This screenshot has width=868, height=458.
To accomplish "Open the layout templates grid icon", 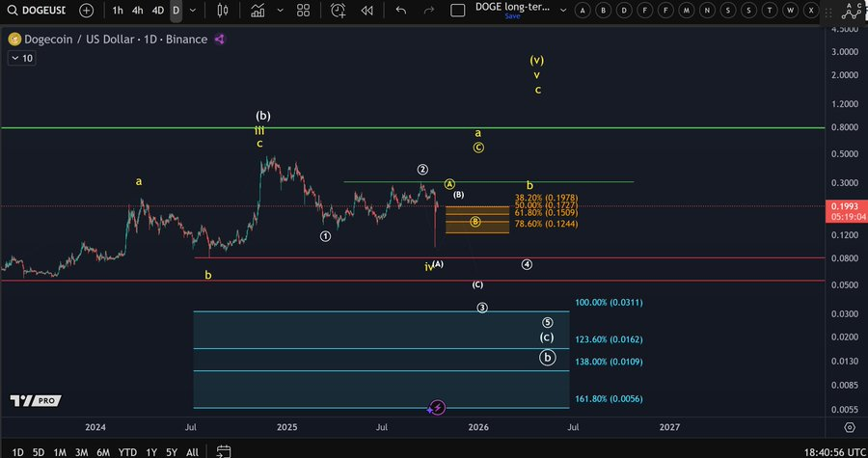I will click(x=303, y=11).
